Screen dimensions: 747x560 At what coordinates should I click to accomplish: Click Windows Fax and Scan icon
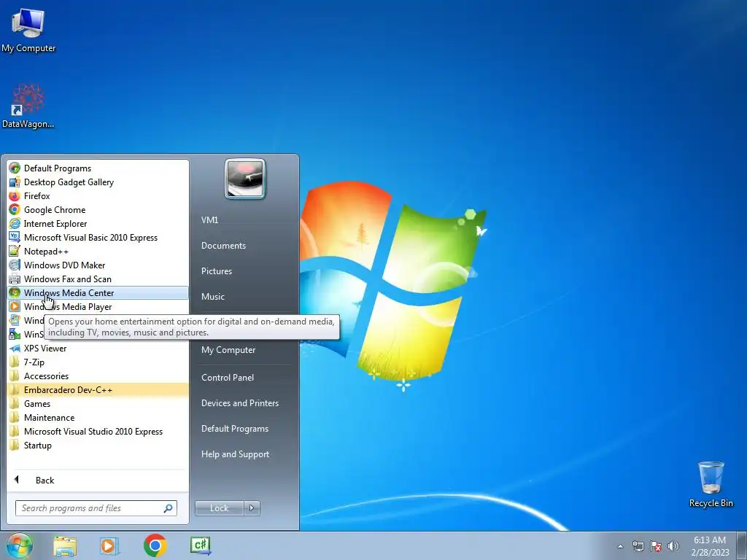15,279
